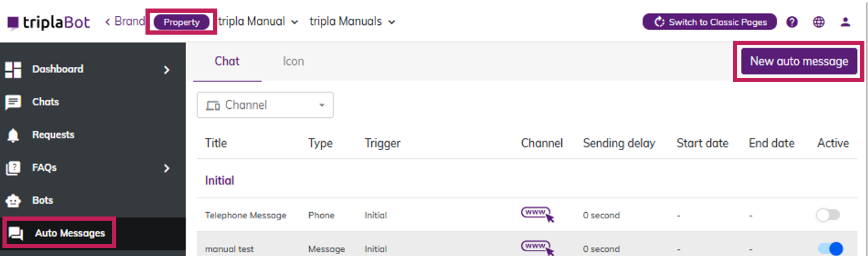Click the New auto message button
868x256 pixels.
[x=799, y=61]
